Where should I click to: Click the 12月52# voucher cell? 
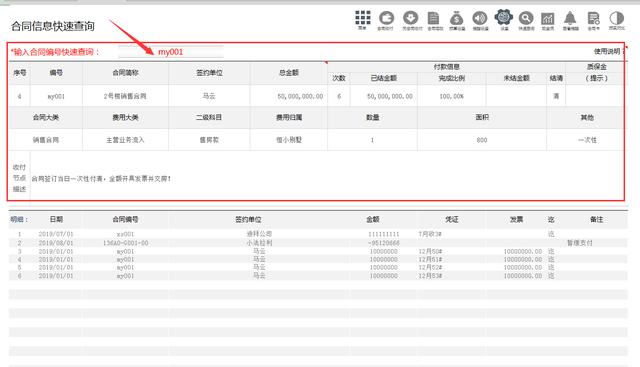click(430, 267)
